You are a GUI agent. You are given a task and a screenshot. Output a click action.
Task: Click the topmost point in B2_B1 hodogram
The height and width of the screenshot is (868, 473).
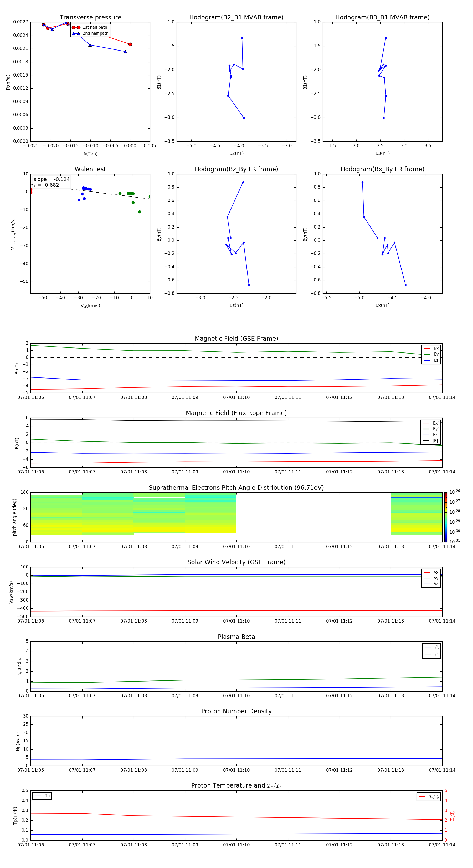pos(242,38)
